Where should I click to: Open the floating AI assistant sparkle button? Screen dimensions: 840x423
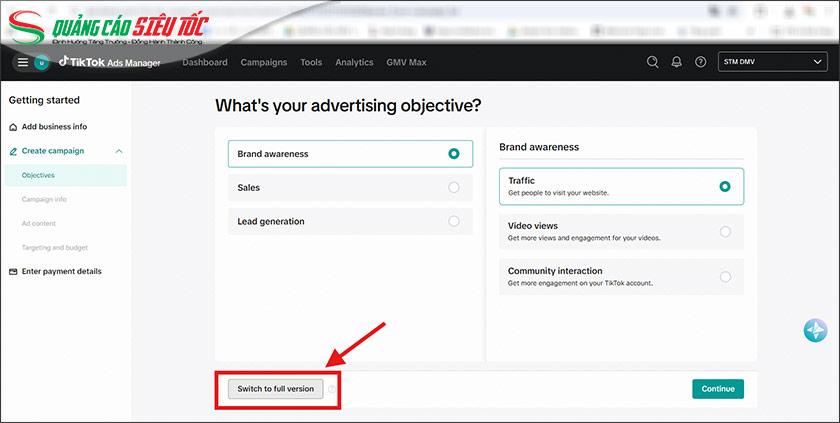click(x=815, y=331)
